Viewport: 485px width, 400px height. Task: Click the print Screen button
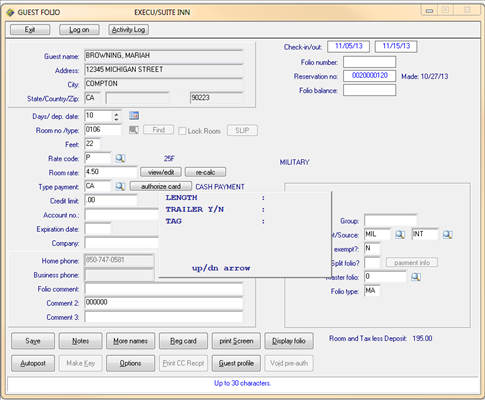point(236,341)
